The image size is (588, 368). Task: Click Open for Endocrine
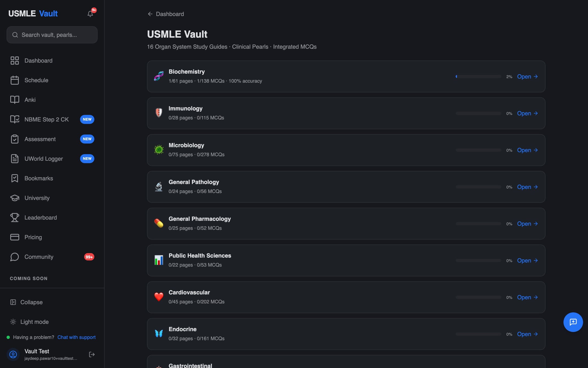tap(528, 334)
